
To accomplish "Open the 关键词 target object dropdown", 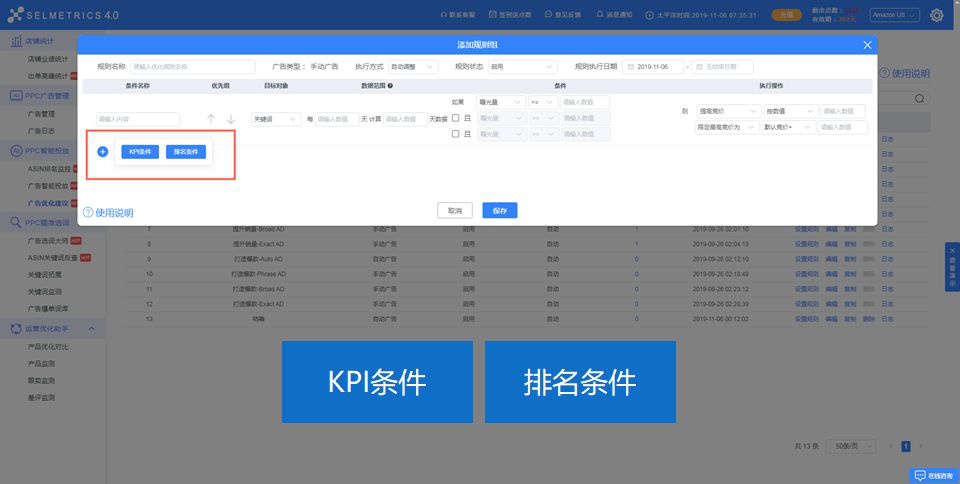I will click(x=276, y=119).
